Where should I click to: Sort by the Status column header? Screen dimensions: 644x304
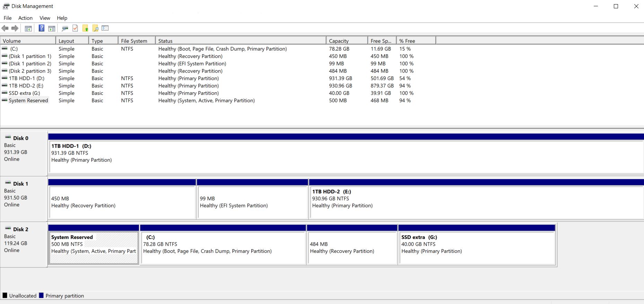(x=241, y=41)
